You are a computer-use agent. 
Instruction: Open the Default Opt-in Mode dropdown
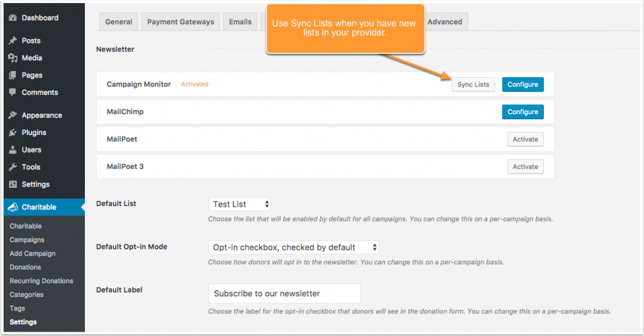[294, 247]
